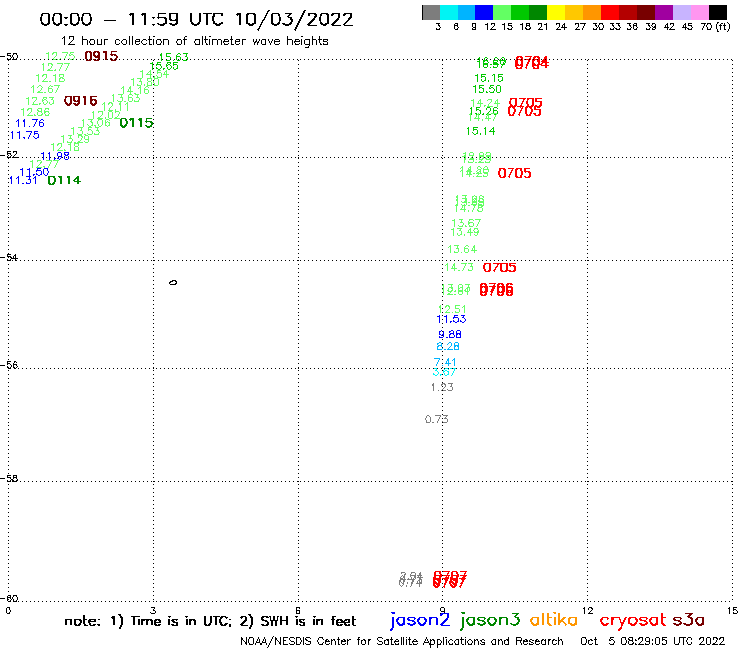Click the 0916 time stamp label
Viewport: 740px width, 650px height.
tap(80, 101)
